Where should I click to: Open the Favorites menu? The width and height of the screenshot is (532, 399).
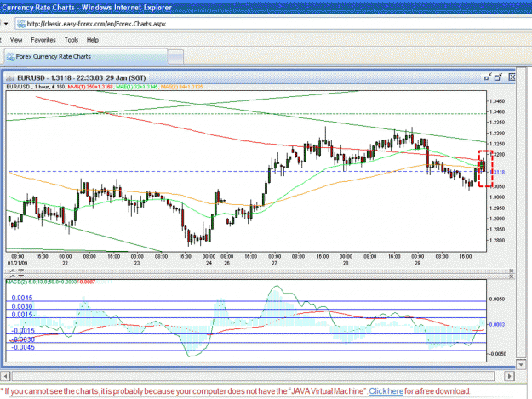point(43,40)
